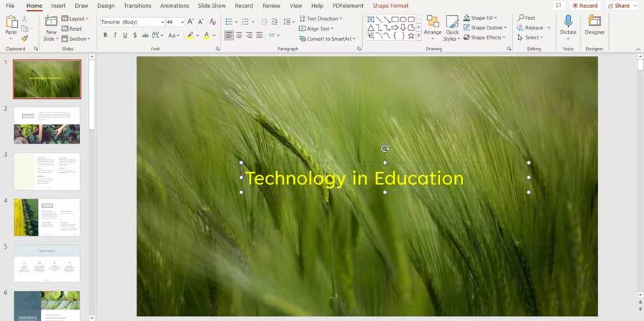Screen dimensions: 644x321
Task: Click the Replace button
Action: click(534, 27)
